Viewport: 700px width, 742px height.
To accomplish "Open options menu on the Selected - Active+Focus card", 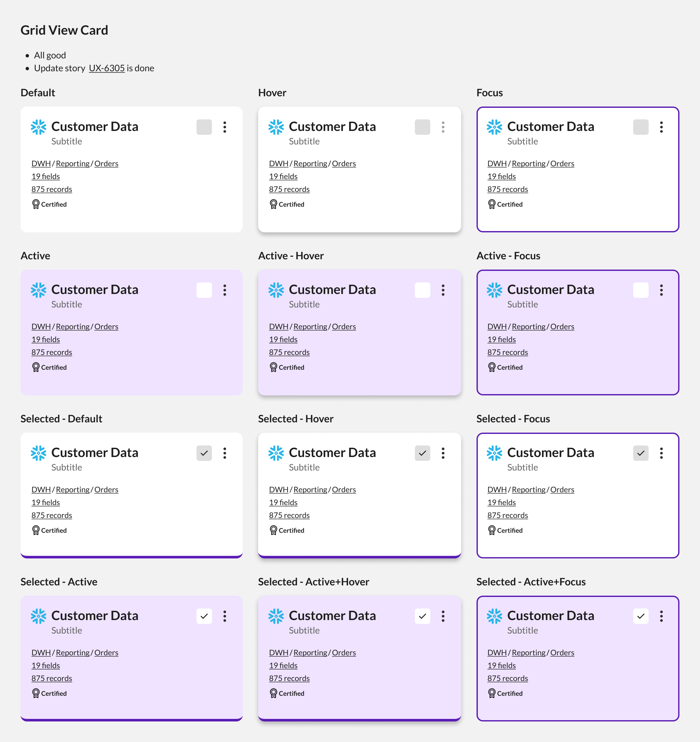I will (661, 616).
